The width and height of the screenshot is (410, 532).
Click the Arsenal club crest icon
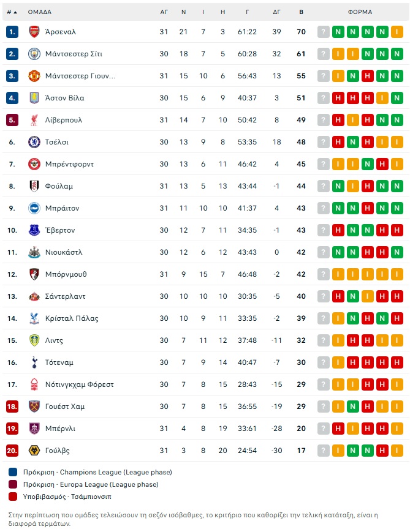34,32
